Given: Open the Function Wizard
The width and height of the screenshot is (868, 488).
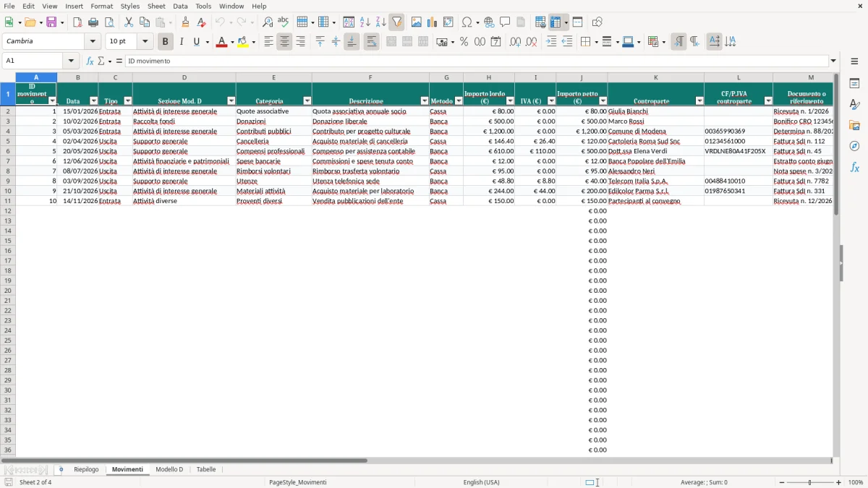Looking at the screenshot, I should pos(90,61).
